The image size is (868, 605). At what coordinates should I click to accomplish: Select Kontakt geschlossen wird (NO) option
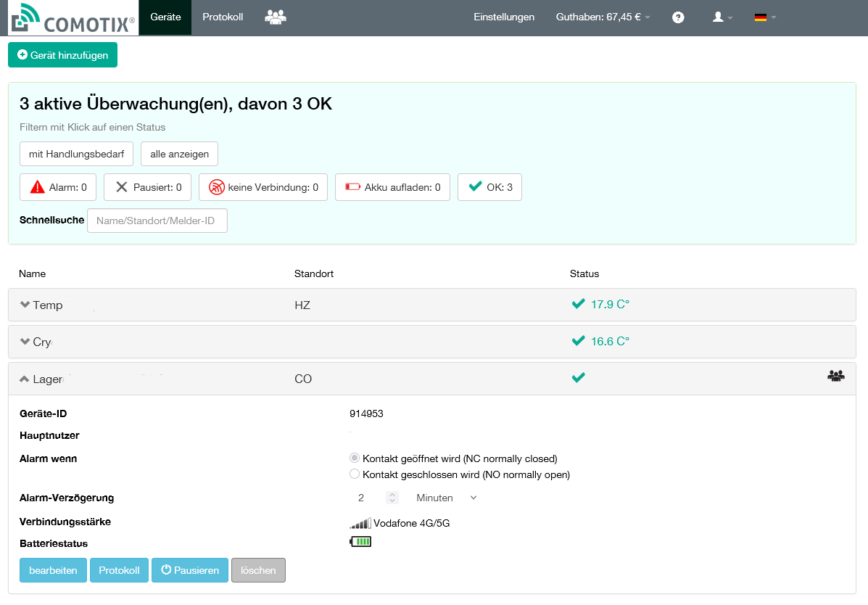(x=355, y=474)
